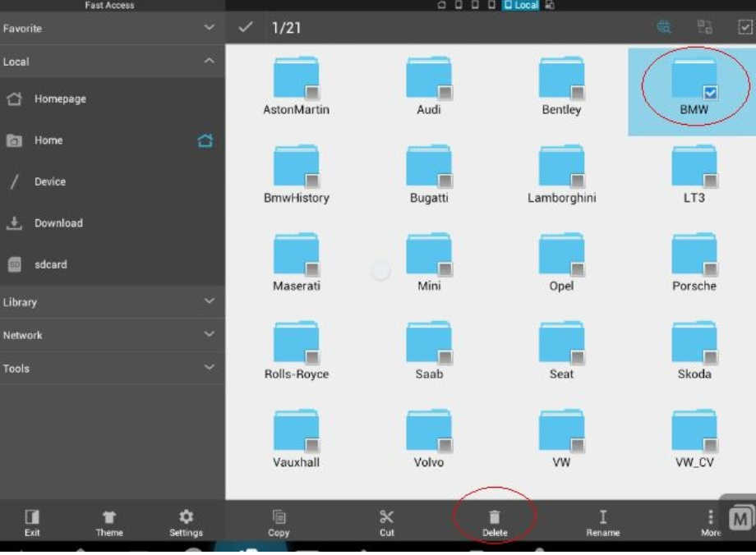
Task: Click the Cut scissors icon
Action: pyautogui.click(x=387, y=517)
